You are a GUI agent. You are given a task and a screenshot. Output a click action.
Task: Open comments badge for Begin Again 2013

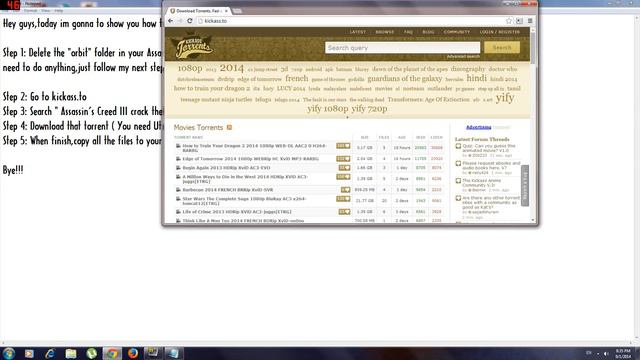pyautogui.click(x=344, y=168)
